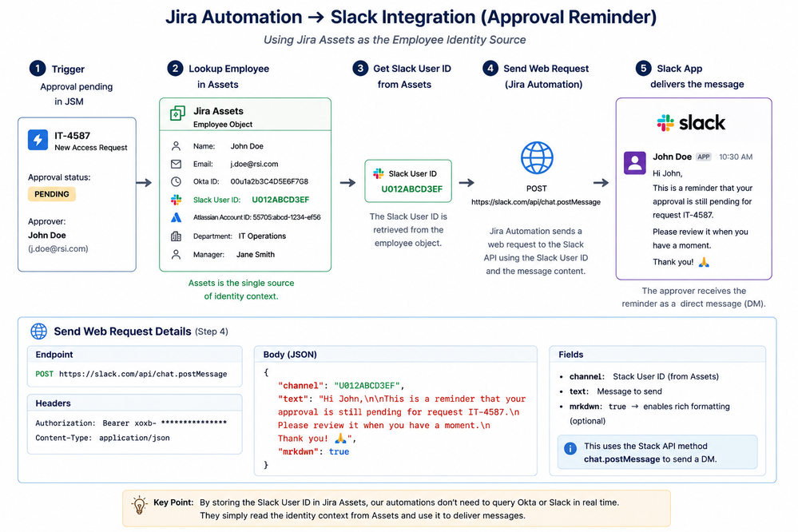
Task: Click John Doe's purple avatar
Action: point(634,163)
